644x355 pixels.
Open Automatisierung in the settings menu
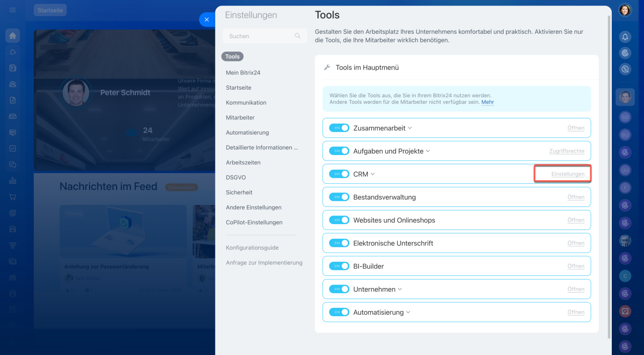(248, 132)
